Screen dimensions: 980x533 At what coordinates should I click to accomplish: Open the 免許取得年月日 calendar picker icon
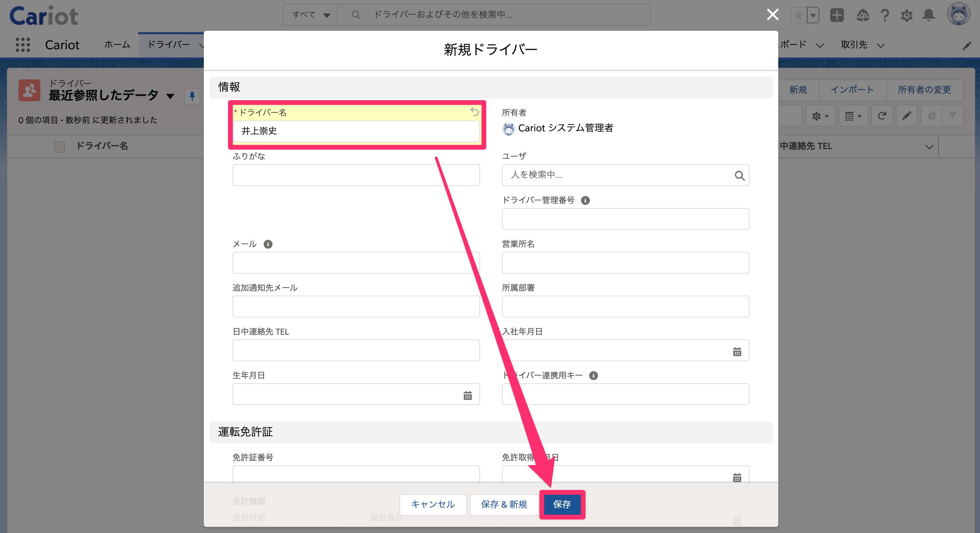[x=737, y=478]
